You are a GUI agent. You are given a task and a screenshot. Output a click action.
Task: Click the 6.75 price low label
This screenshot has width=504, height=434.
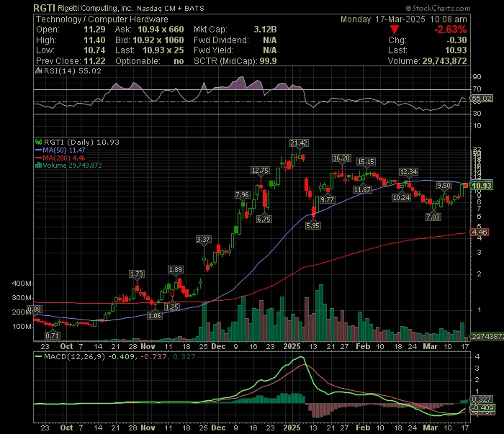(x=264, y=219)
